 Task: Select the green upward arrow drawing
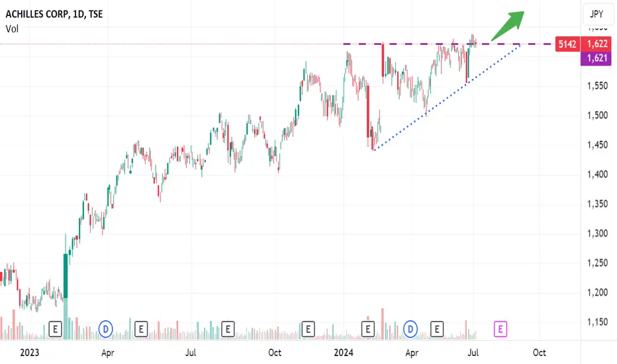click(x=508, y=26)
